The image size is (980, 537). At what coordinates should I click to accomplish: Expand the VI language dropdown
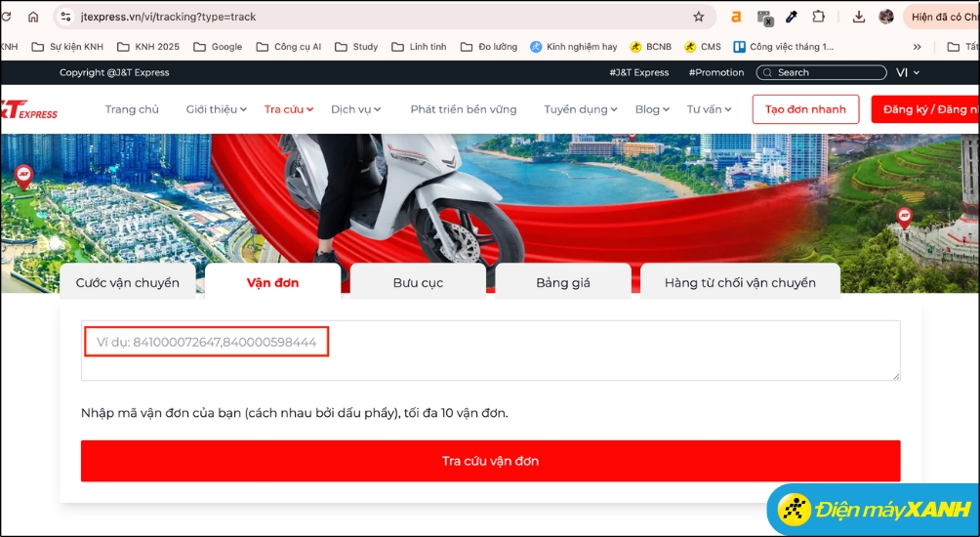tap(908, 72)
